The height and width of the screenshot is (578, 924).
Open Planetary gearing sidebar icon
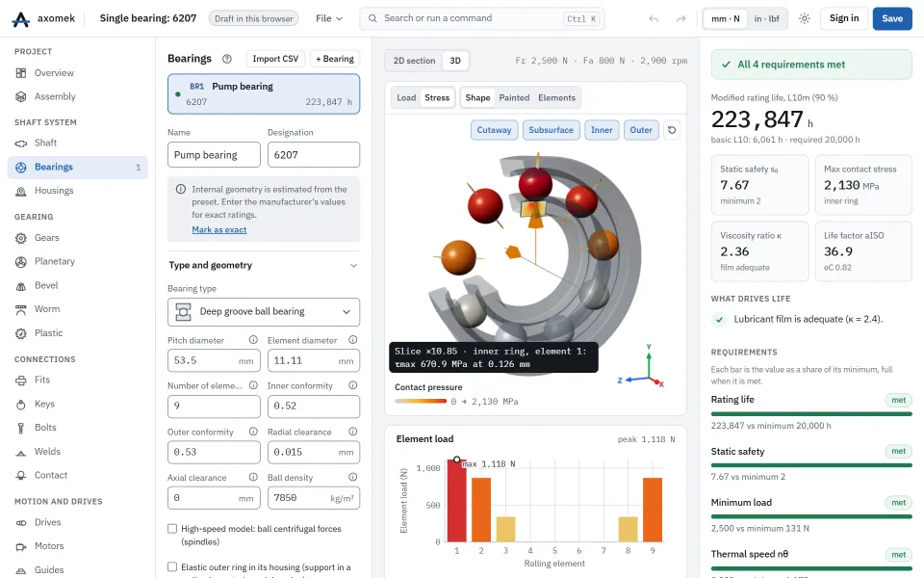point(21,262)
